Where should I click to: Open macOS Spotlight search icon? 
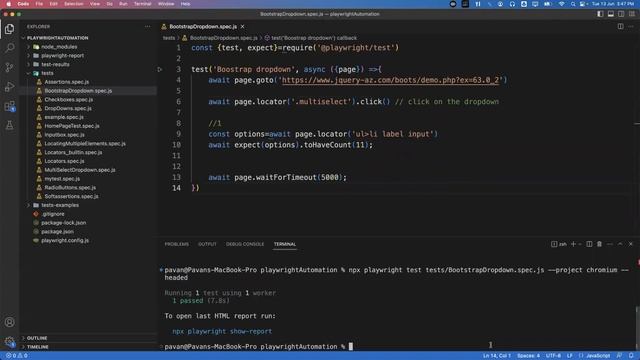click(x=573, y=4)
